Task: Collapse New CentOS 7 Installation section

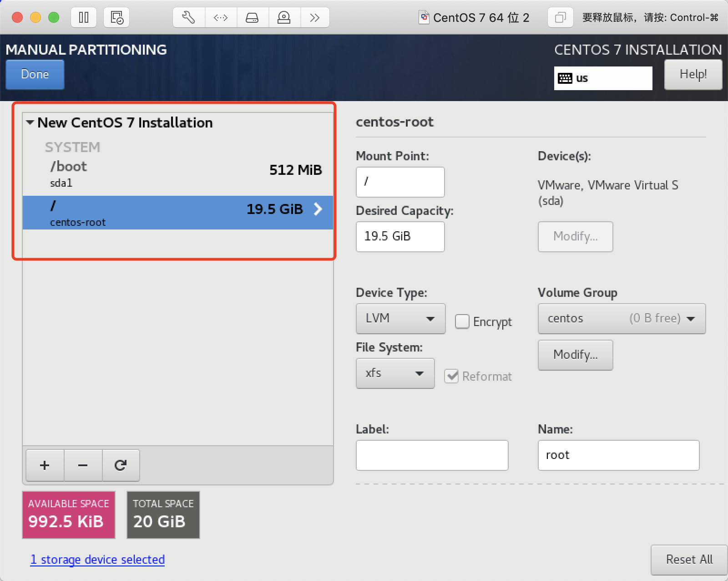Action: tap(30, 122)
